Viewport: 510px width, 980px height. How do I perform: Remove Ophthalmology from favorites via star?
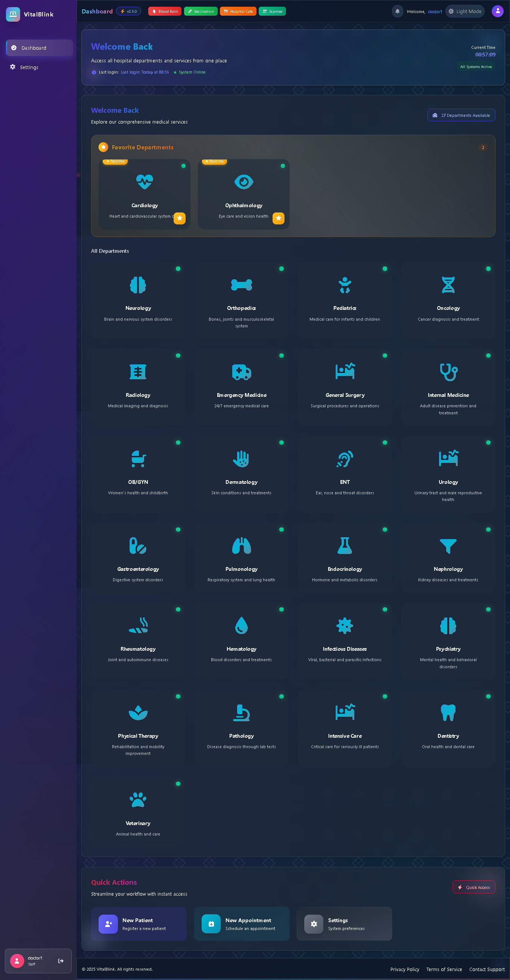click(279, 218)
